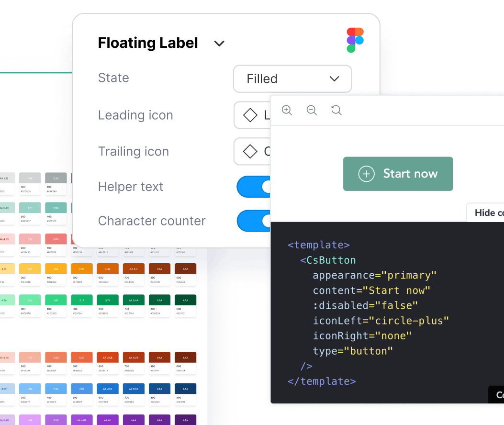This screenshot has width=504, height=425.
Task: Click the Trailing icon property label
Action: click(134, 151)
